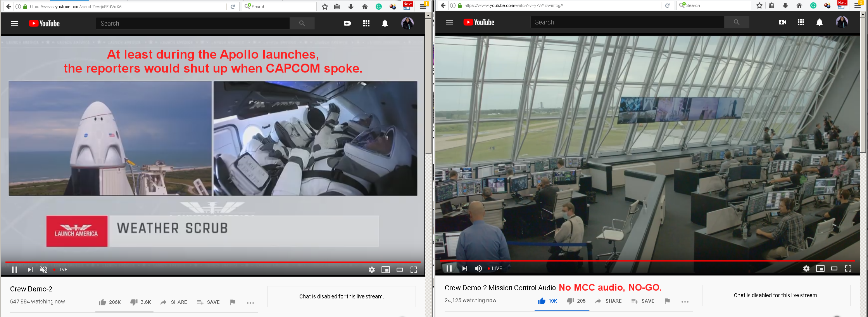Go back in the right browser window
Screen dimensions: 868x317
(x=443, y=5)
